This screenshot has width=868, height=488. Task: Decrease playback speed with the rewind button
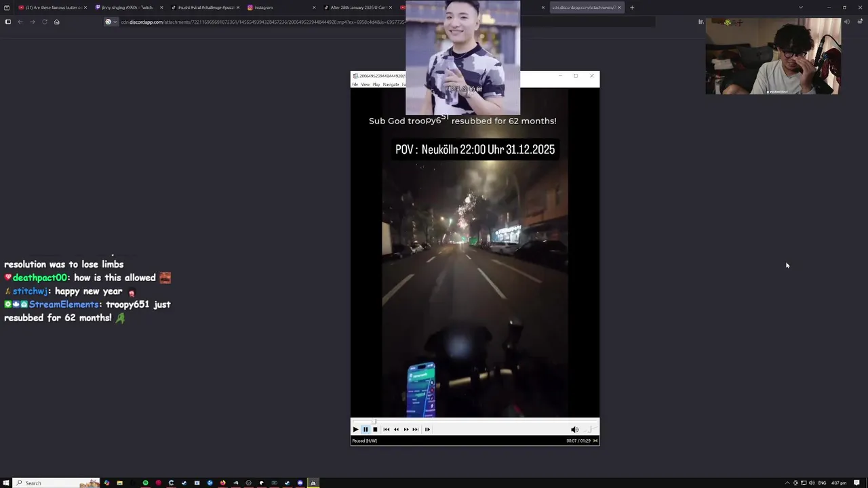(396, 429)
